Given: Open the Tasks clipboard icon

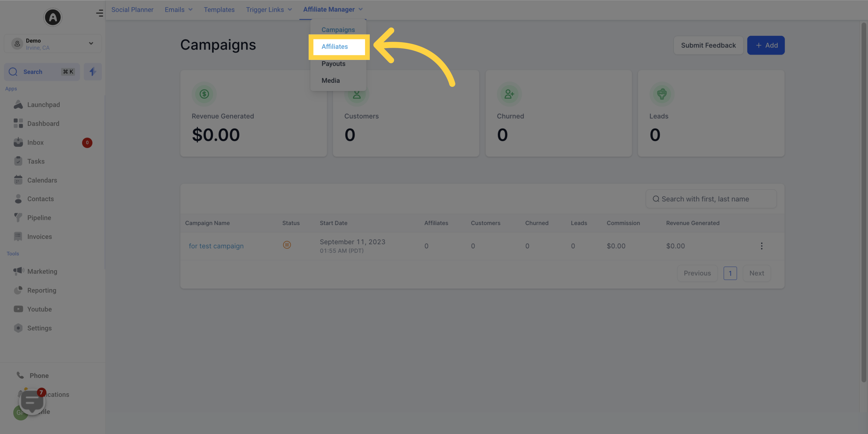Looking at the screenshot, I should 18,161.
